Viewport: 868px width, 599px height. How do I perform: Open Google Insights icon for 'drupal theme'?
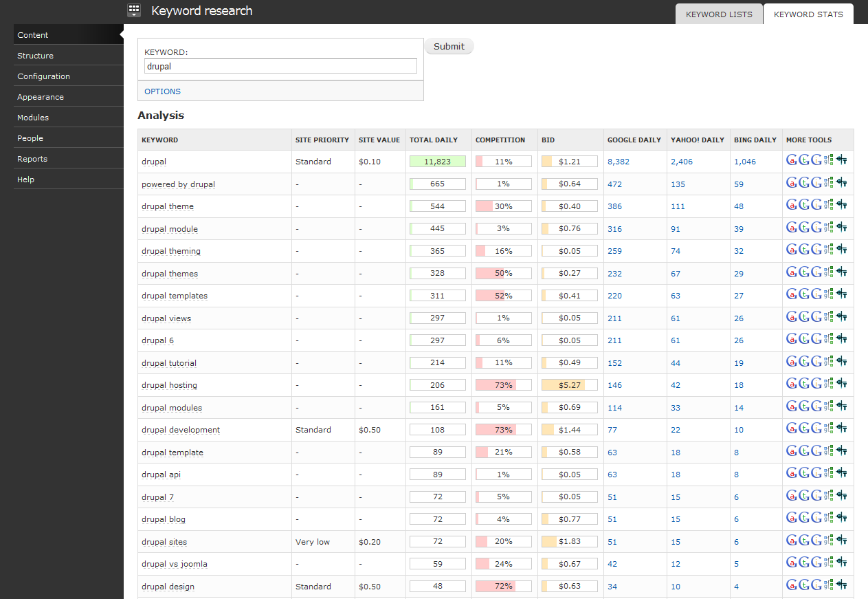[816, 206]
